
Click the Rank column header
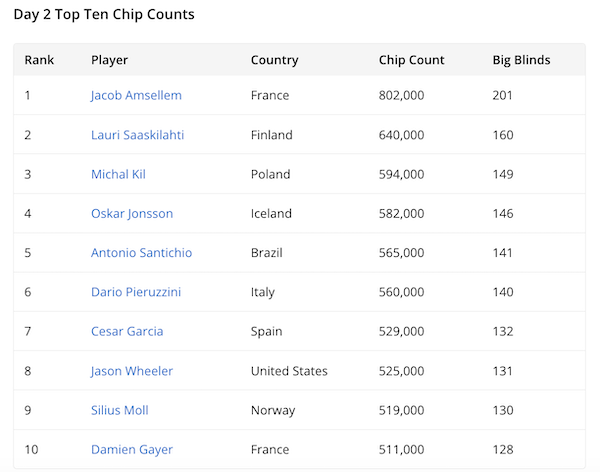pos(39,60)
